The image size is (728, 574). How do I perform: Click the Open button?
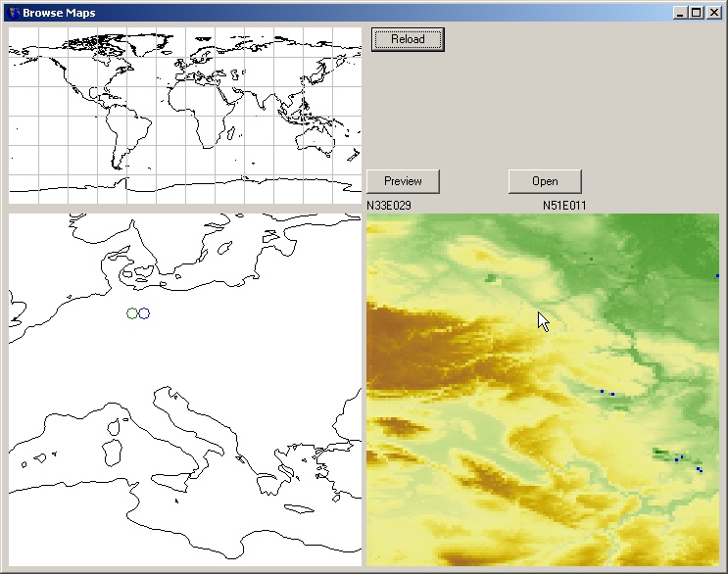point(545,181)
